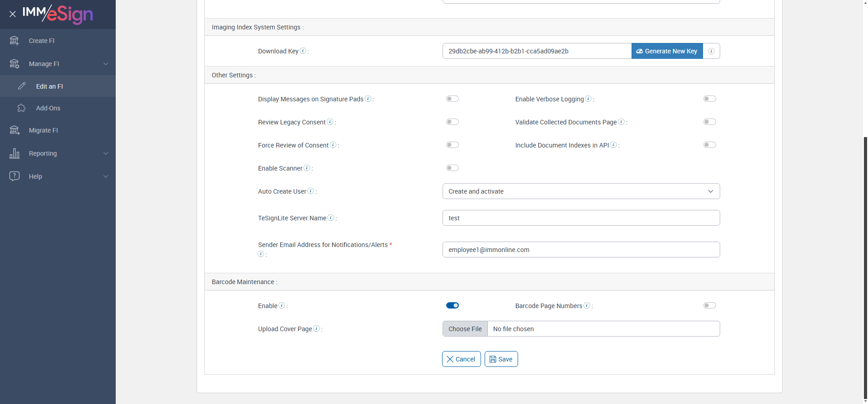Expand the Reporting menu in sidebar
Screen dimensions: 868x404
pyautogui.click(x=58, y=153)
